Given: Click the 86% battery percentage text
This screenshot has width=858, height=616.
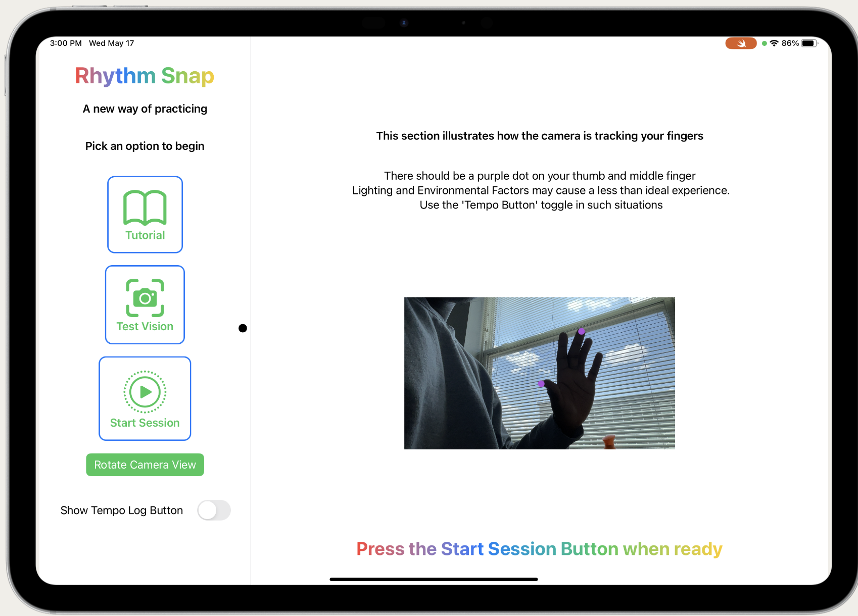Looking at the screenshot, I should tap(790, 43).
